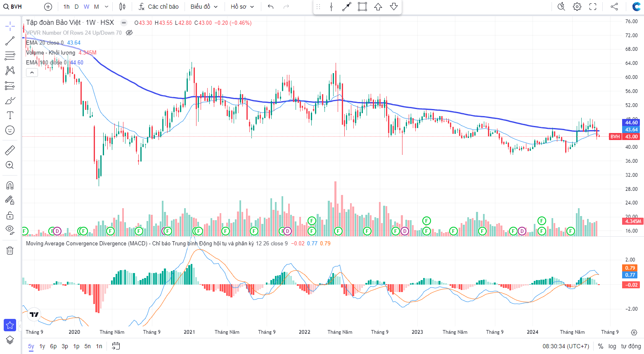Open the pattern drawing tools

pos(10,71)
